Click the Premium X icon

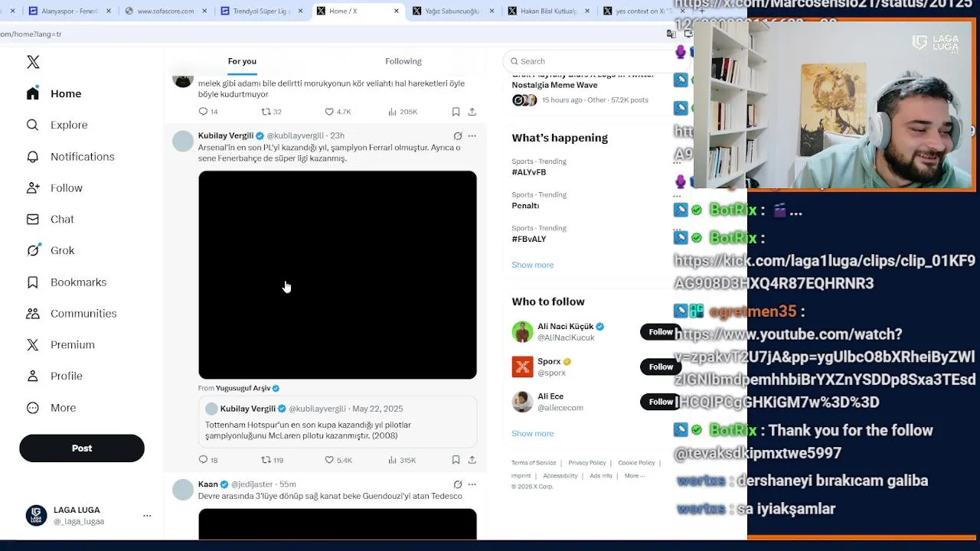(33, 345)
